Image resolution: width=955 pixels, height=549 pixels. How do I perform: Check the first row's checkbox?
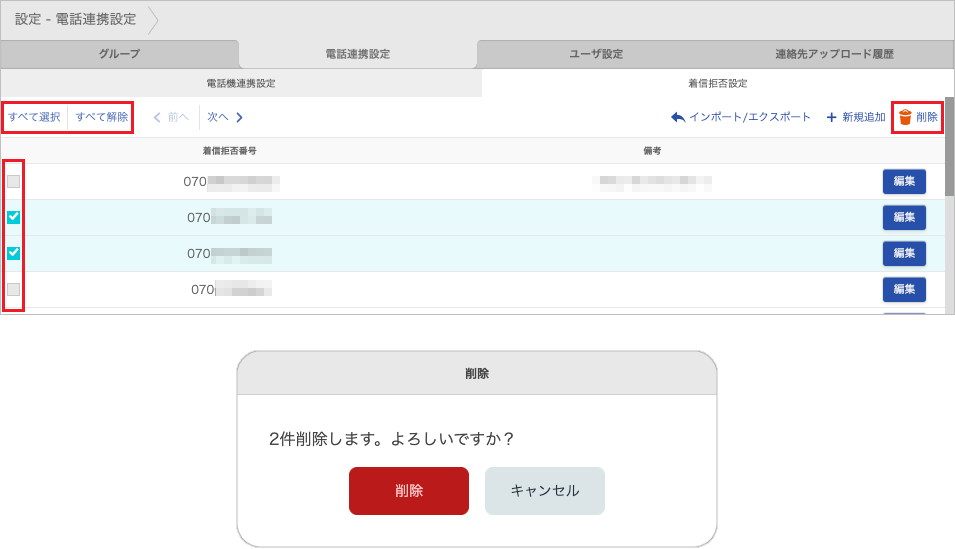(13, 181)
